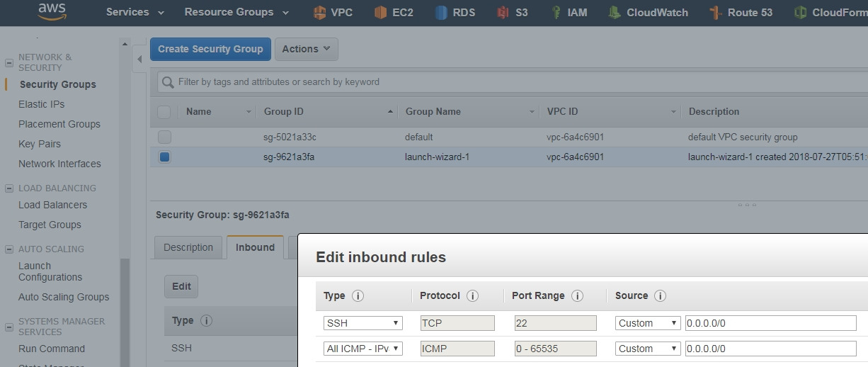Image resolution: width=868 pixels, height=367 pixels.
Task: Open Security Groups in the sidebar
Action: click(58, 84)
